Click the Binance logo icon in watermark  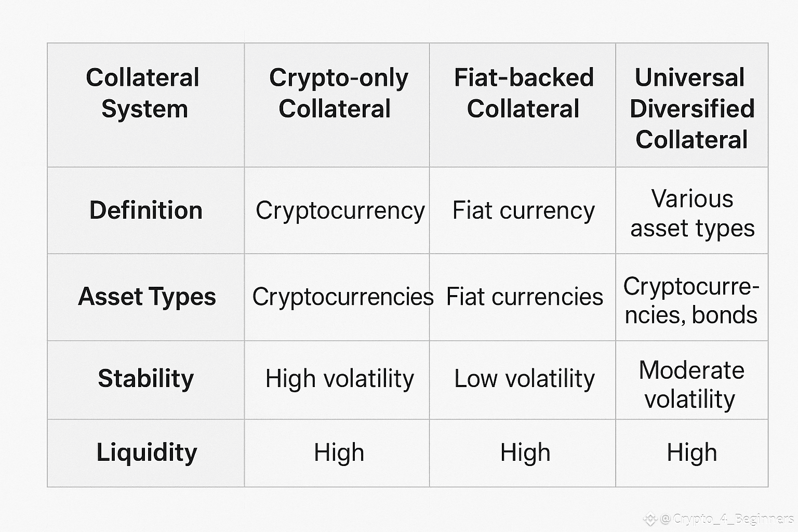650,518
